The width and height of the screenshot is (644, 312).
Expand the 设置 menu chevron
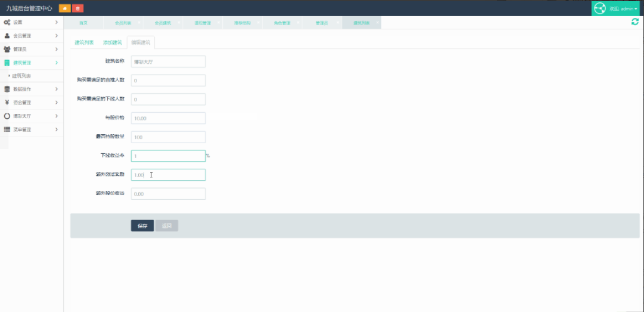point(57,22)
